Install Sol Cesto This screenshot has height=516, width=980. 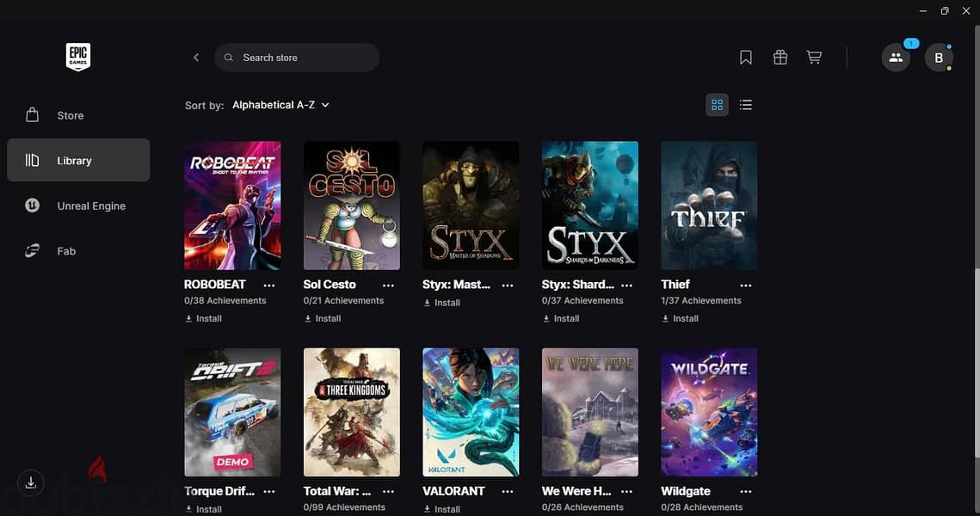[323, 318]
